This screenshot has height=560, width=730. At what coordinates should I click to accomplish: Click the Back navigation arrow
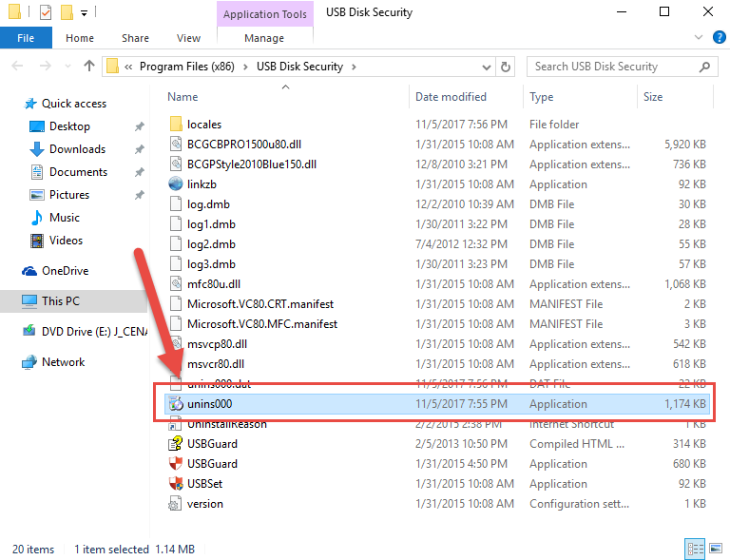point(17,67)
